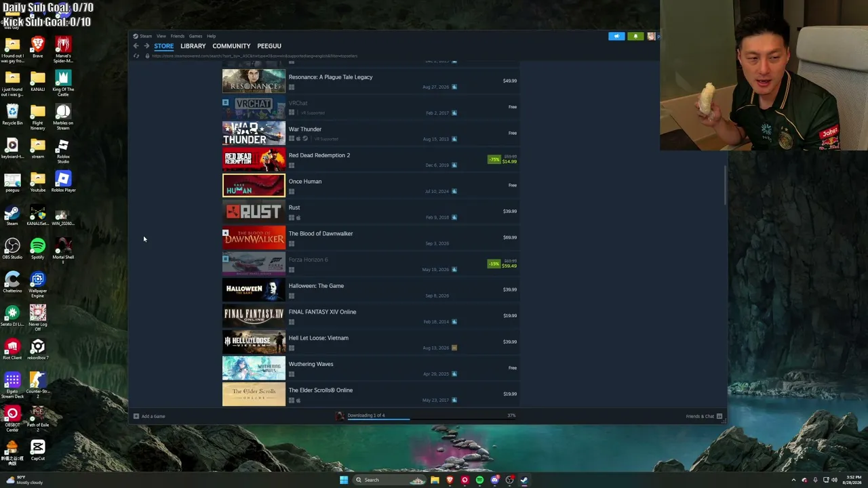Select the CapCut desktop icon
868x488 pixels.
tap(37, 451)
